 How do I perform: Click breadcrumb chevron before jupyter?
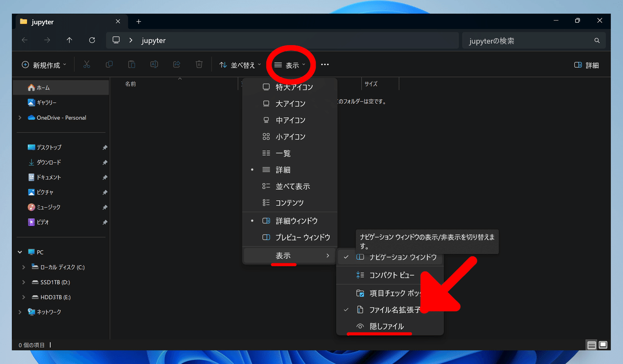(131, 40)
